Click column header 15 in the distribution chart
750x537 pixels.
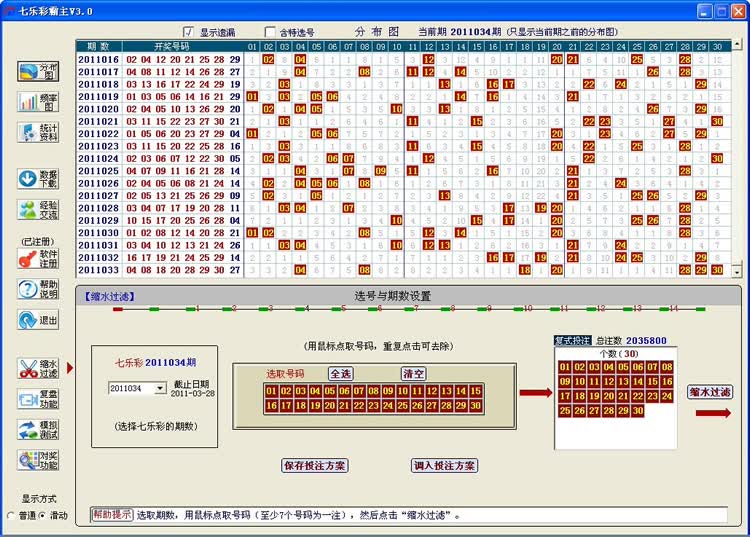tap(476, 46)
